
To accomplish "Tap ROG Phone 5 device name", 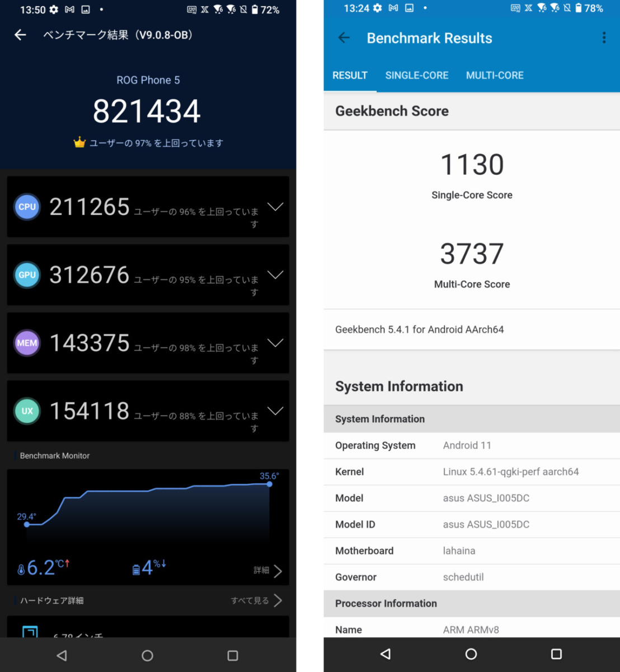I will click(x=148, y=80).
